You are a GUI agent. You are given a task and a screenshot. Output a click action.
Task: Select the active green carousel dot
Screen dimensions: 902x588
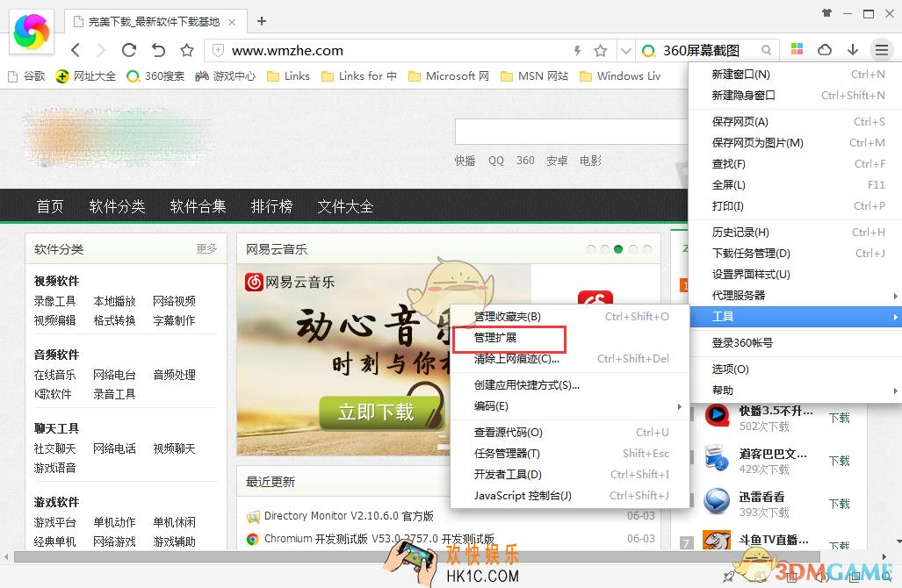[x=618, y=249]
